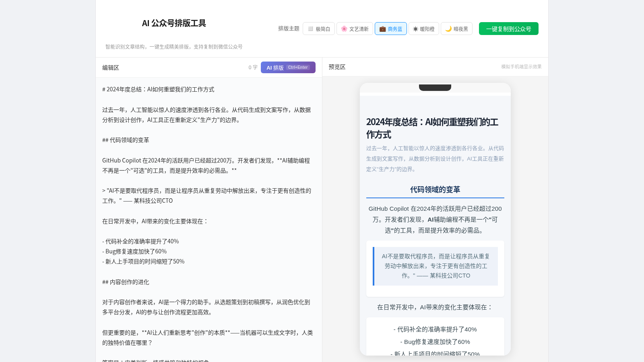Click the 模拟手机端显示效果 hint text
Screen dimensions: 644x362
(x=521, y=67)
